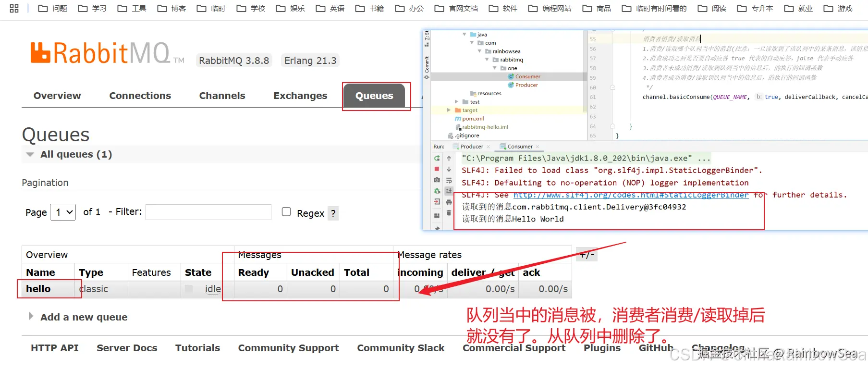868x370 pixels.
Task: Click the Producer class icon in project tree
Action: pyautogui.click(x=511, y=85)
